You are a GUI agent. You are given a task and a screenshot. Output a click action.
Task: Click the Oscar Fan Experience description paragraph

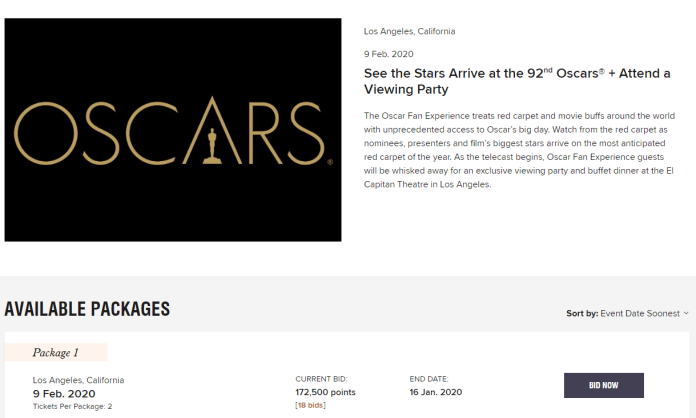[519, 150]
